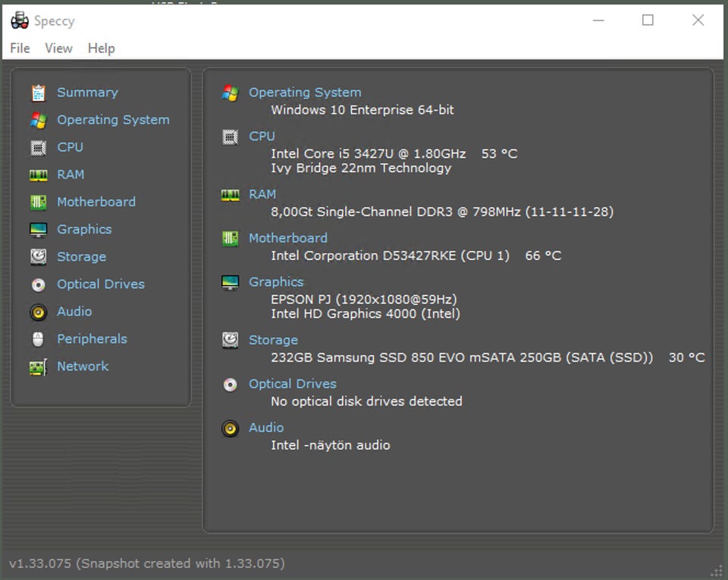Open the File menu
The height and width of the screenshot is (580, 728).
20,48
